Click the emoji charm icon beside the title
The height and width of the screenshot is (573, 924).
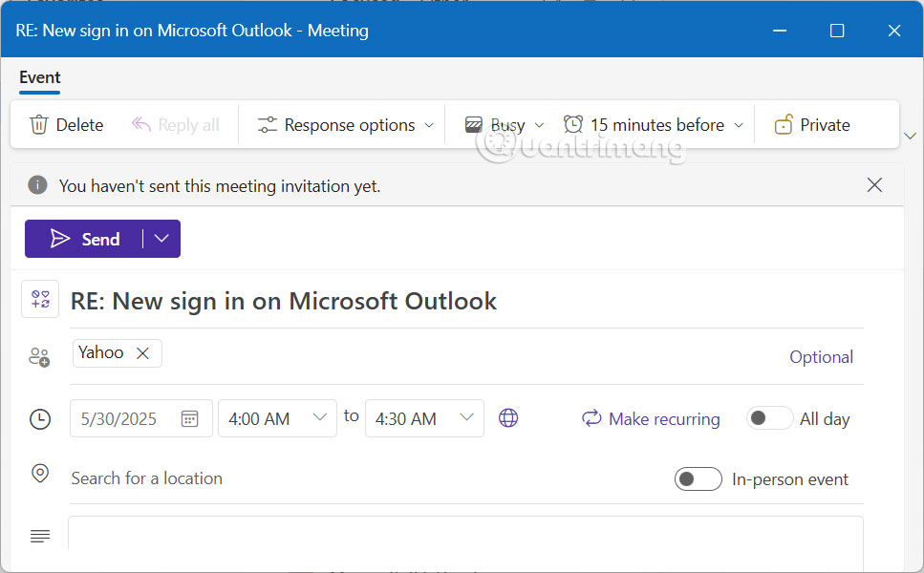click(x=40, y=299)
